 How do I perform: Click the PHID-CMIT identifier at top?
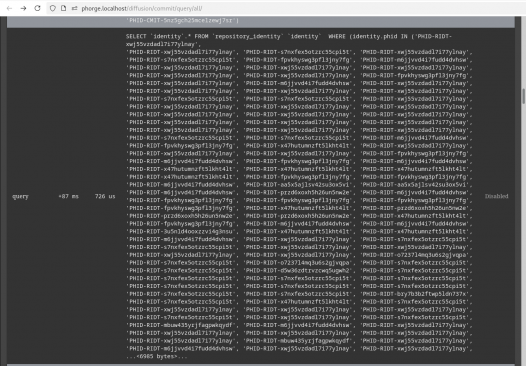coord(182,20)
